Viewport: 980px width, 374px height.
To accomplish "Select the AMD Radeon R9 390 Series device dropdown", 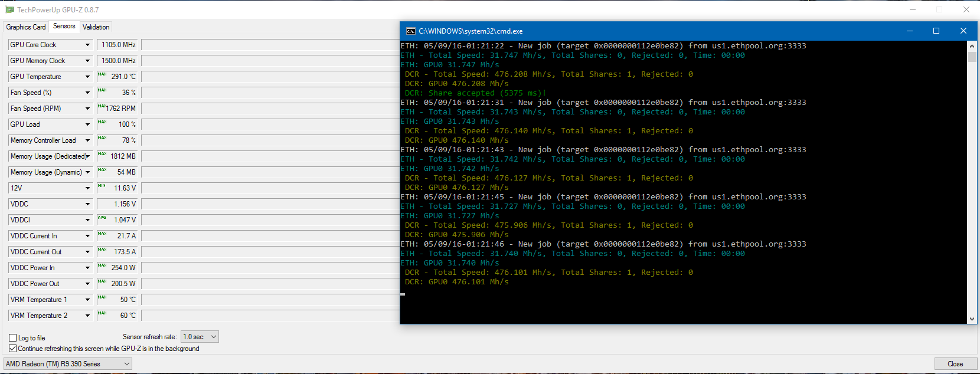I will coord(68,364).
